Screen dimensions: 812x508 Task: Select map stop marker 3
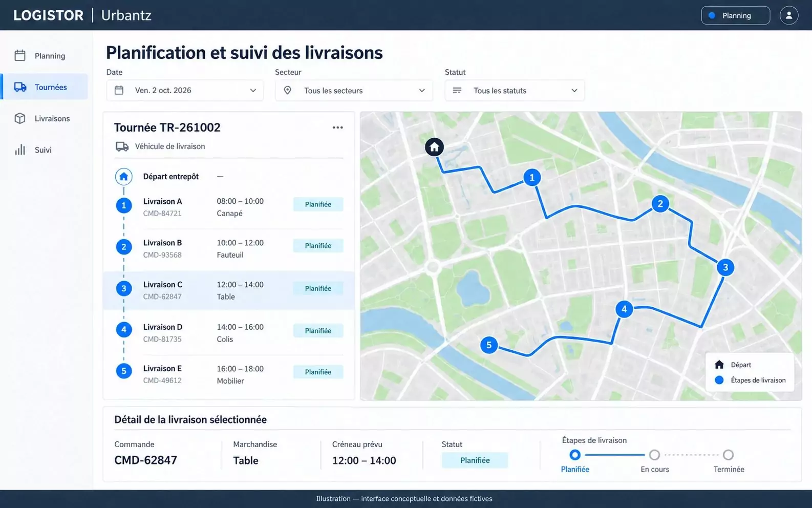click(725, 267)
